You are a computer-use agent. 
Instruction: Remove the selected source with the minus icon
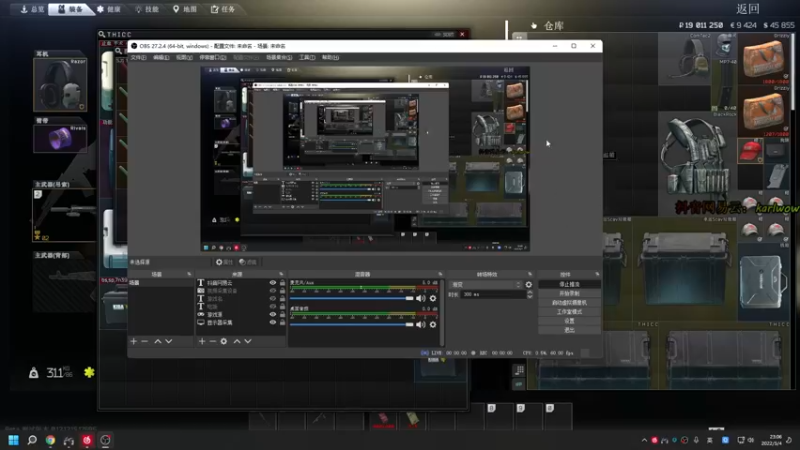213,341
